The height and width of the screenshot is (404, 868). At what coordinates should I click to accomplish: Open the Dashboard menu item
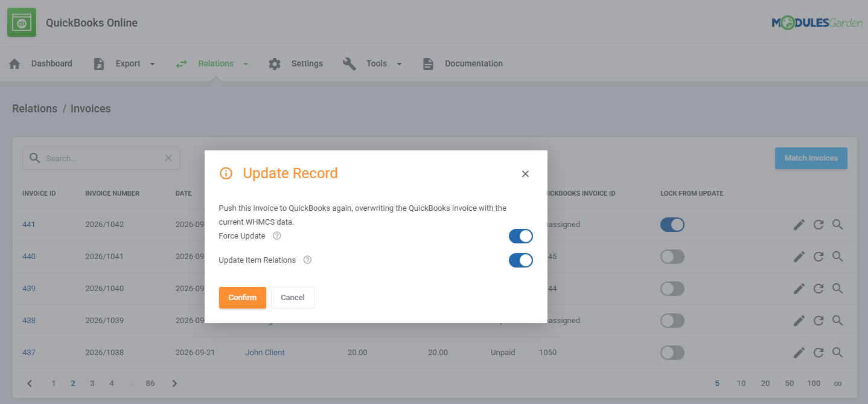(x=52, y=63)
